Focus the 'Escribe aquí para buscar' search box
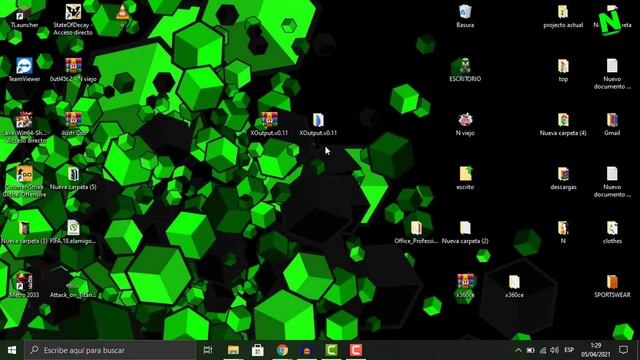The width and height of the screenshot is (640, 360). click(110, 350)
